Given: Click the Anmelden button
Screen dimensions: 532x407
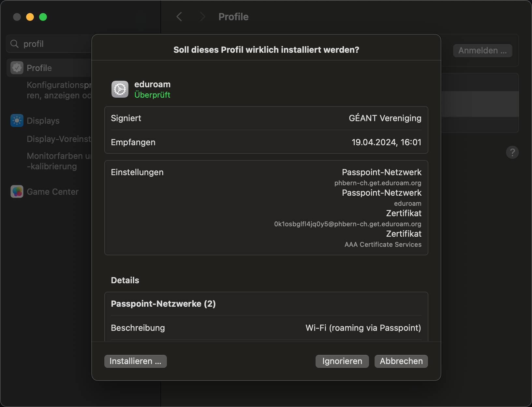Looking at the screenshot, I should click(x=482, y=50).
